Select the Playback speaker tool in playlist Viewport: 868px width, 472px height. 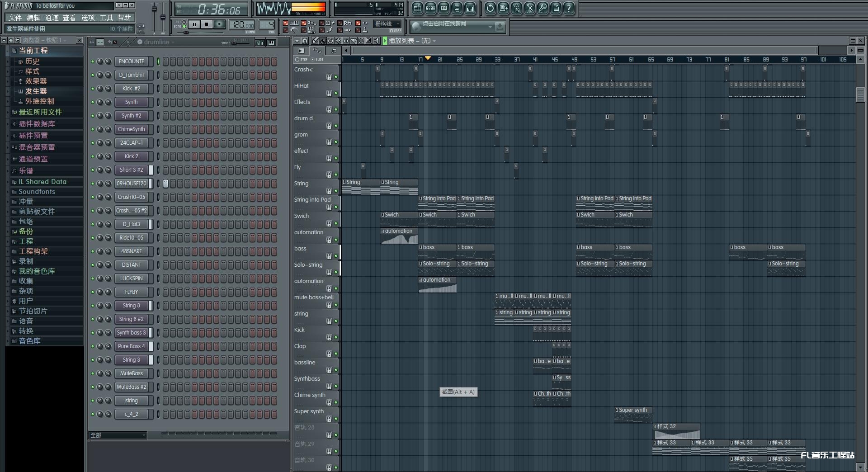(377, 41)
